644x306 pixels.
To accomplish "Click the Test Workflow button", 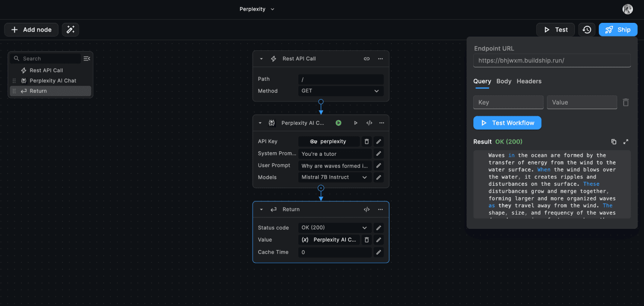I will pos(507,123).
